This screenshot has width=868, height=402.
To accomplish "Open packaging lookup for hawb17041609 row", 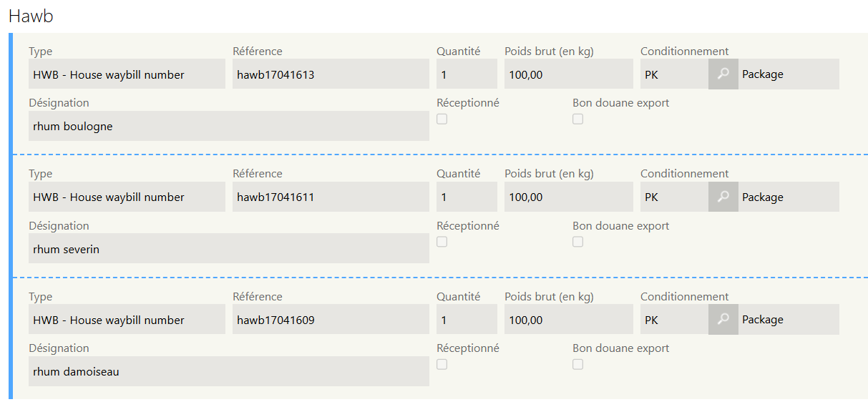I will click(x=723, y=320).
